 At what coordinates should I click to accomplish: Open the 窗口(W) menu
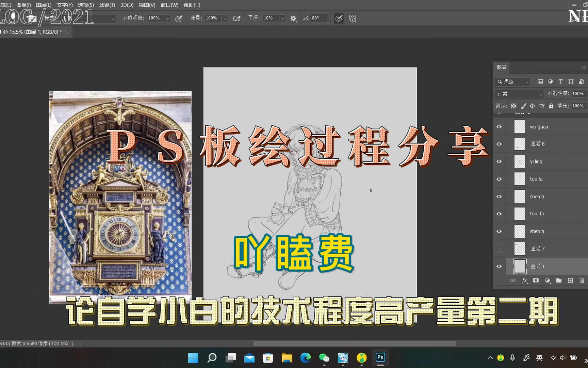coord(169,5)
